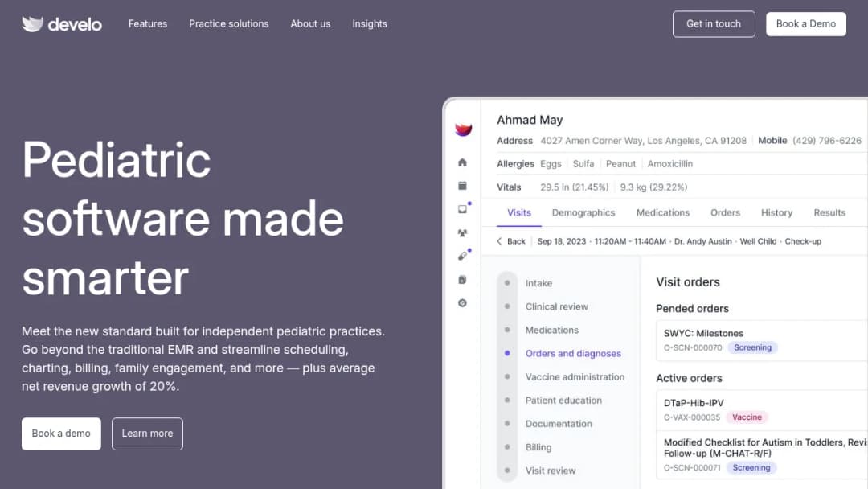Open the About us menu

[x=310, y=24]
